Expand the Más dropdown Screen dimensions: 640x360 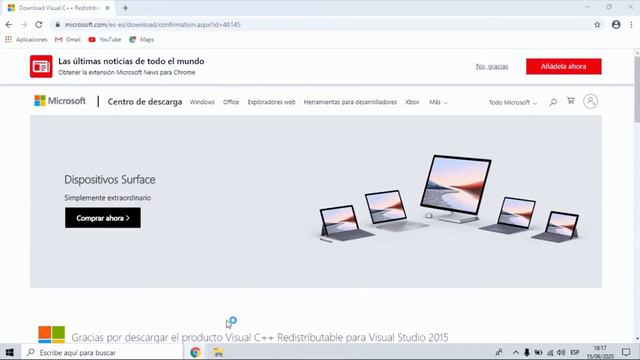[x=438, y=102]
